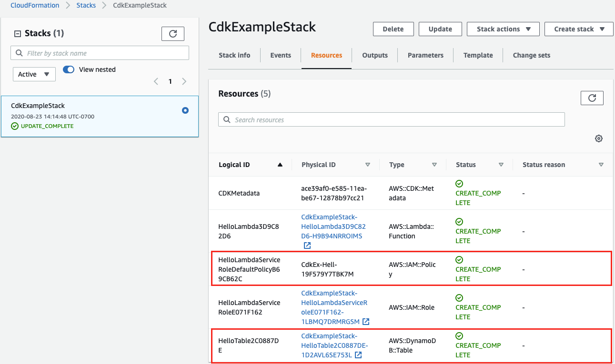Viewport: 615px width, 364px height.
Task: Click the UPDATE_COMPLETE stack status
Action: click(47, 126)
